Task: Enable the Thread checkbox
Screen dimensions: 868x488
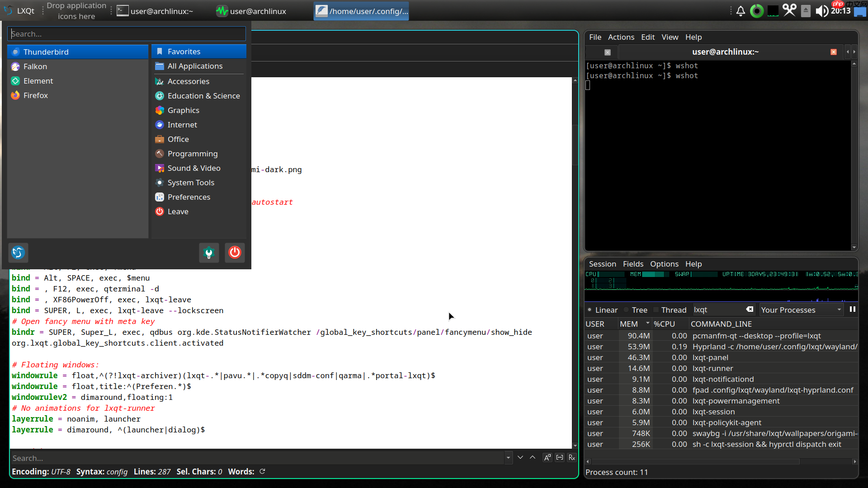Action: point(656,310)
